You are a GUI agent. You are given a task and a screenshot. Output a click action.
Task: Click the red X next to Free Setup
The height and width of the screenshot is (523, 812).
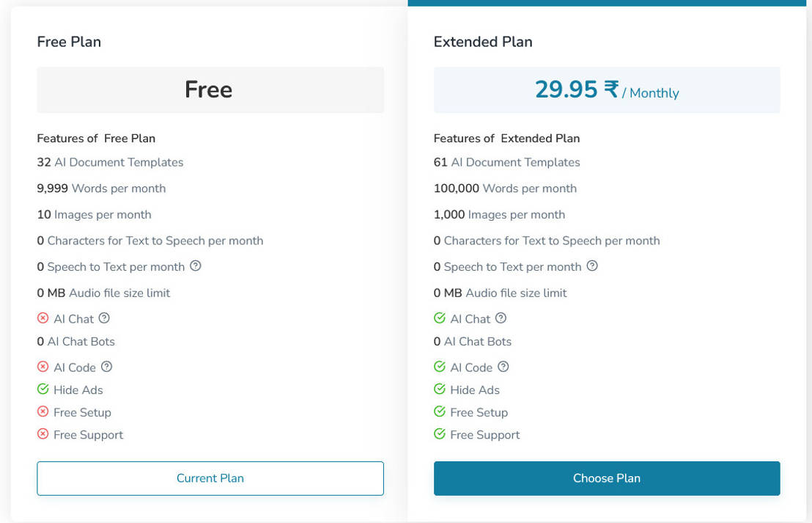click(x=43, y=412)
